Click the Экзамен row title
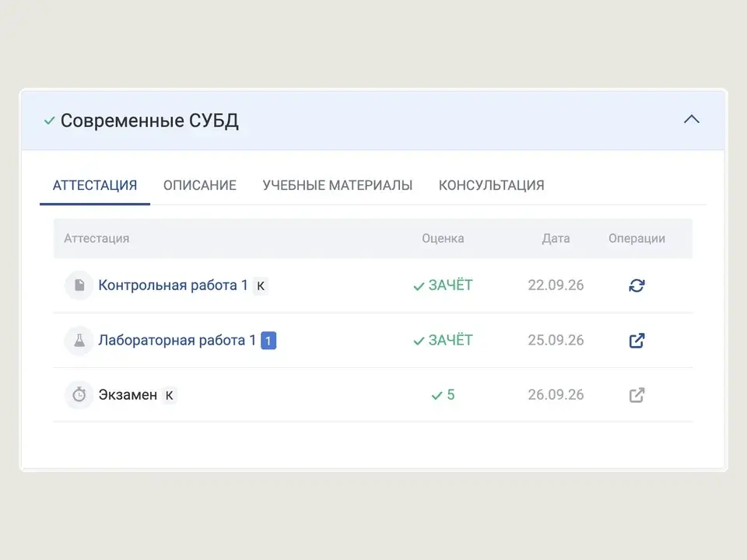The height and width of the screenshot is (560, 747). [128, 395]
